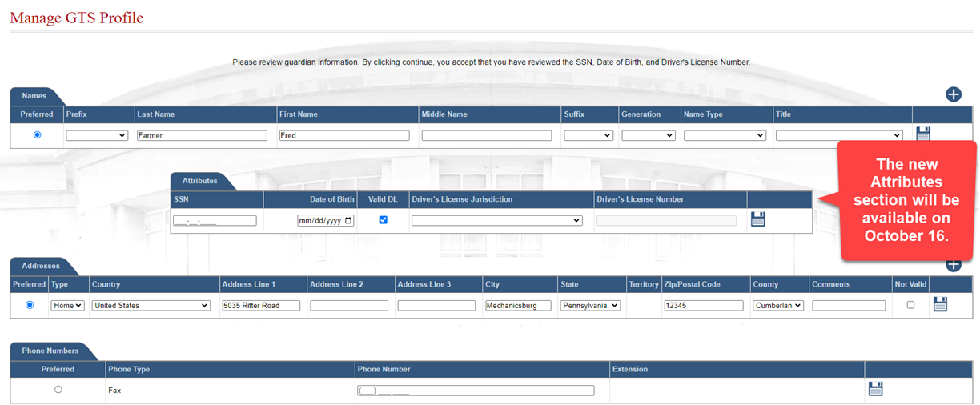The width and height of the screenshot is (980, 405).
Task: Click the Phone Numbers section tab
Action: click(x=50, y=351)
